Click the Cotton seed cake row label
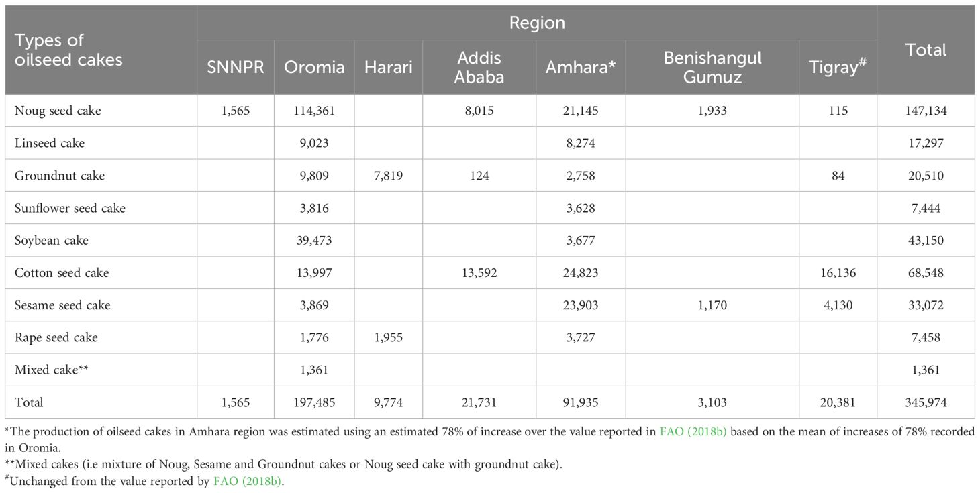Image resolution: width=980 pixels, height=493 pixels. click(62, 272)
